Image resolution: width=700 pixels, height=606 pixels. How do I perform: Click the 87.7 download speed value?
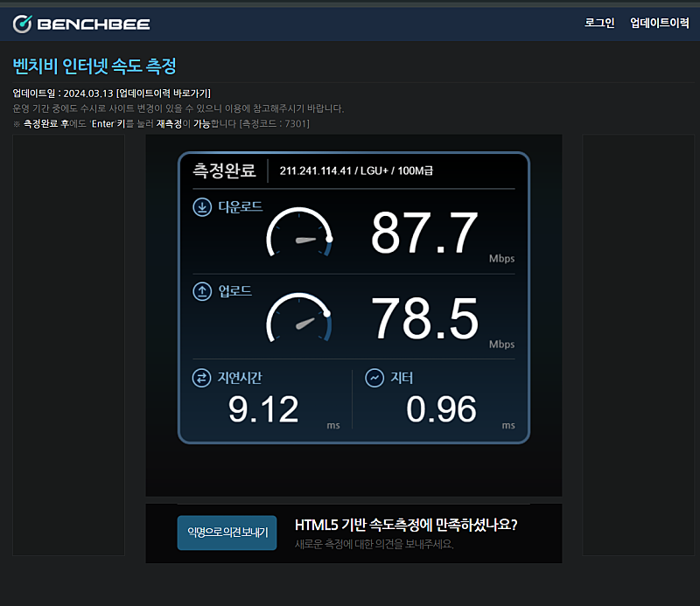click(x=424, y=234)
